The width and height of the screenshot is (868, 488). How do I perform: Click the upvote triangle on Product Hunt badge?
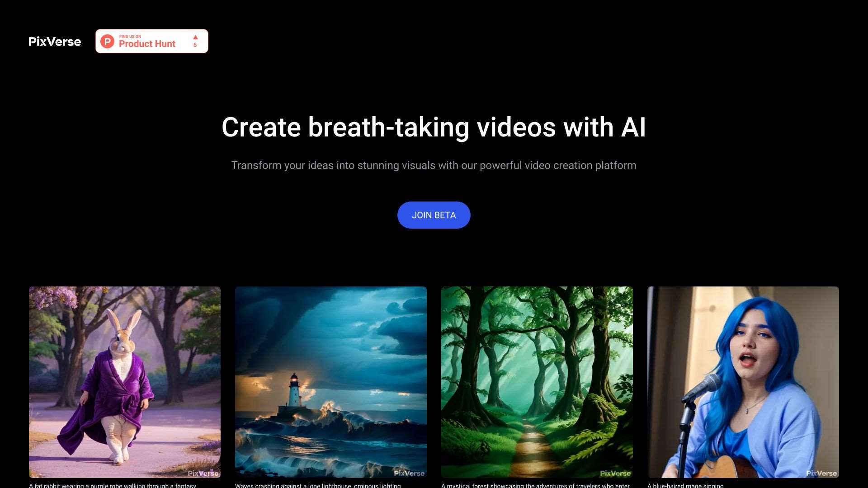[195, 37]
